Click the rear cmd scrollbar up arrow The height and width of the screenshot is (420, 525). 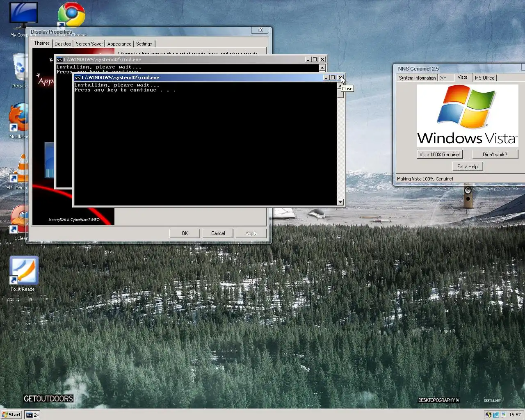coord(322,68)
